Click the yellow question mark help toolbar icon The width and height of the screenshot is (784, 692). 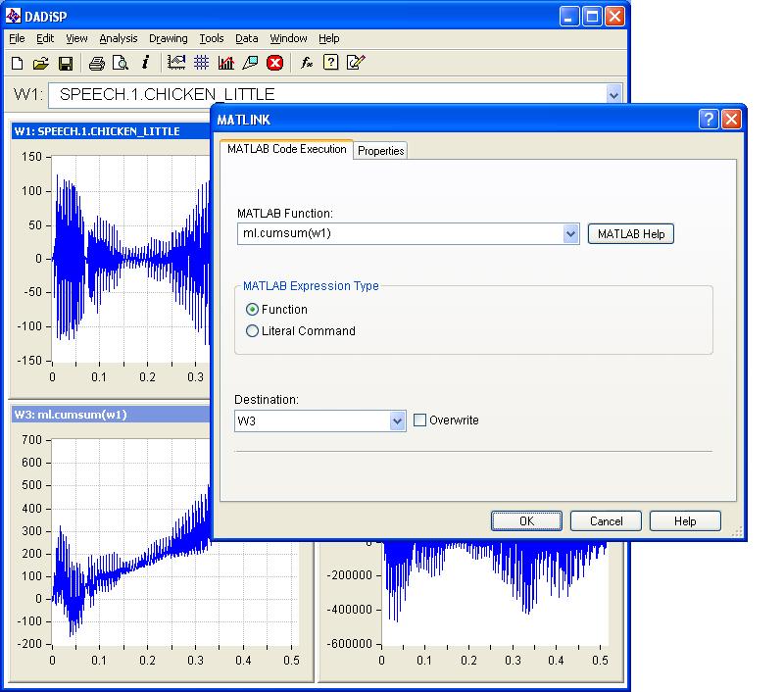point(331,62)
